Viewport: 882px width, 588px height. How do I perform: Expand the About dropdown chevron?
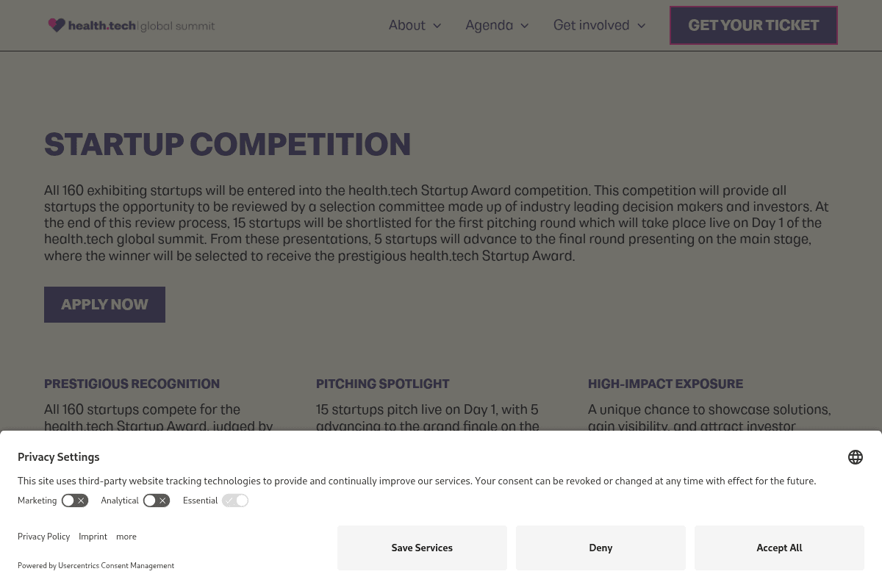(x=437, y=26)
